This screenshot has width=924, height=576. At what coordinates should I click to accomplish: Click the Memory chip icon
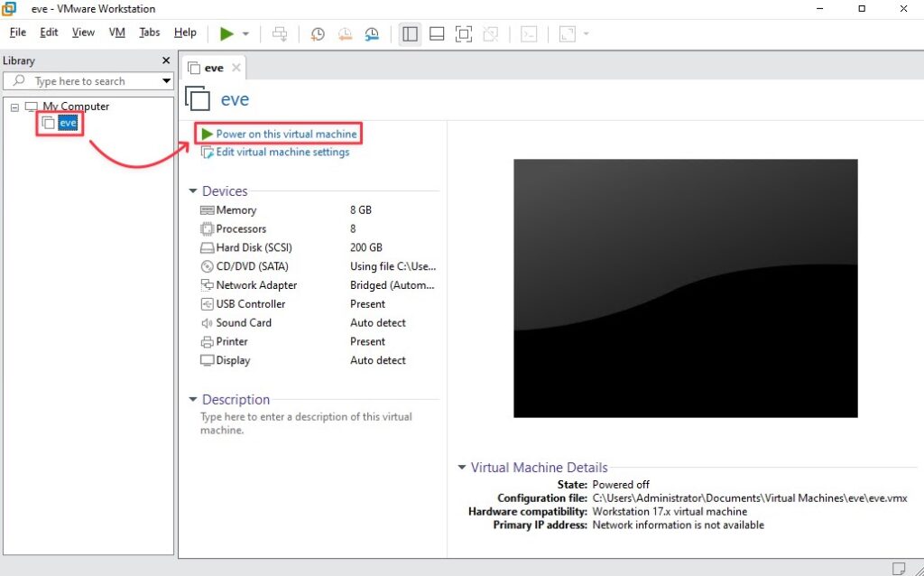click(207, 209)
